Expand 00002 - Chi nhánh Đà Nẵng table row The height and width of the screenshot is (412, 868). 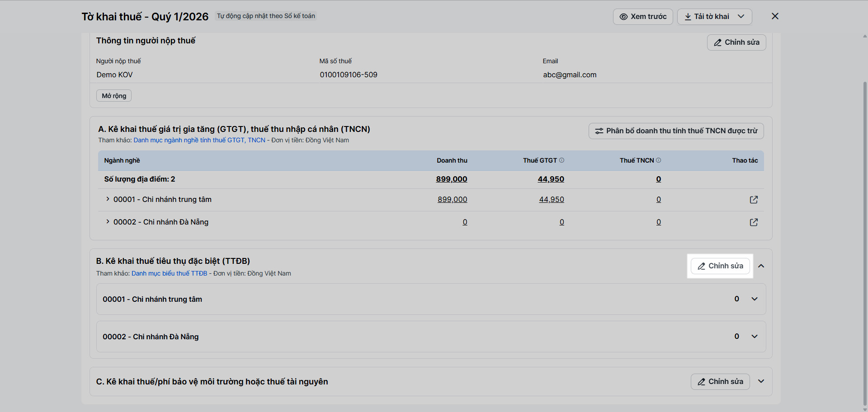click(108, 222)
